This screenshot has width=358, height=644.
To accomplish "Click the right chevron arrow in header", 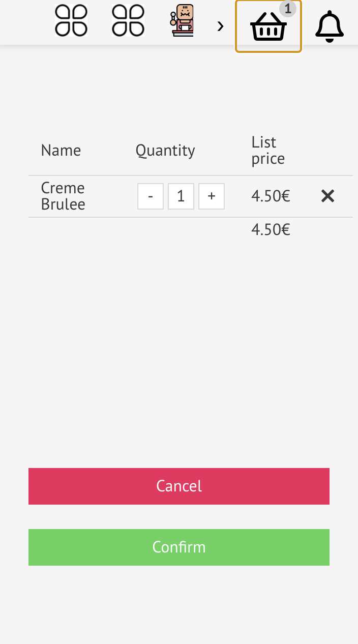I will 220,26.
